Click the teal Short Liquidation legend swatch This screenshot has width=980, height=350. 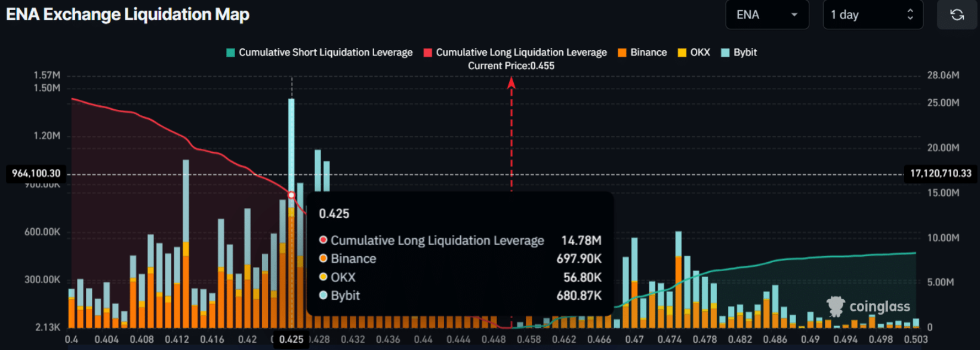tap(230, 53)
